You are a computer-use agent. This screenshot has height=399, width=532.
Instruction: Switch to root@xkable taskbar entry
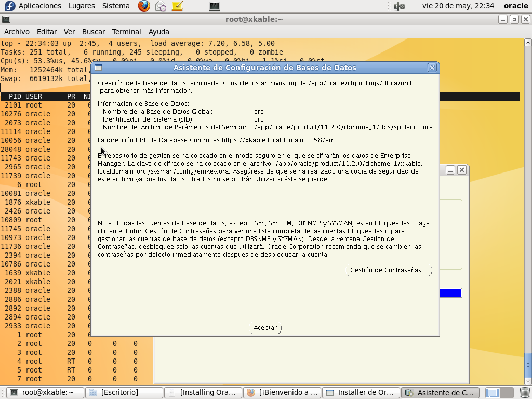pos(45,393)
